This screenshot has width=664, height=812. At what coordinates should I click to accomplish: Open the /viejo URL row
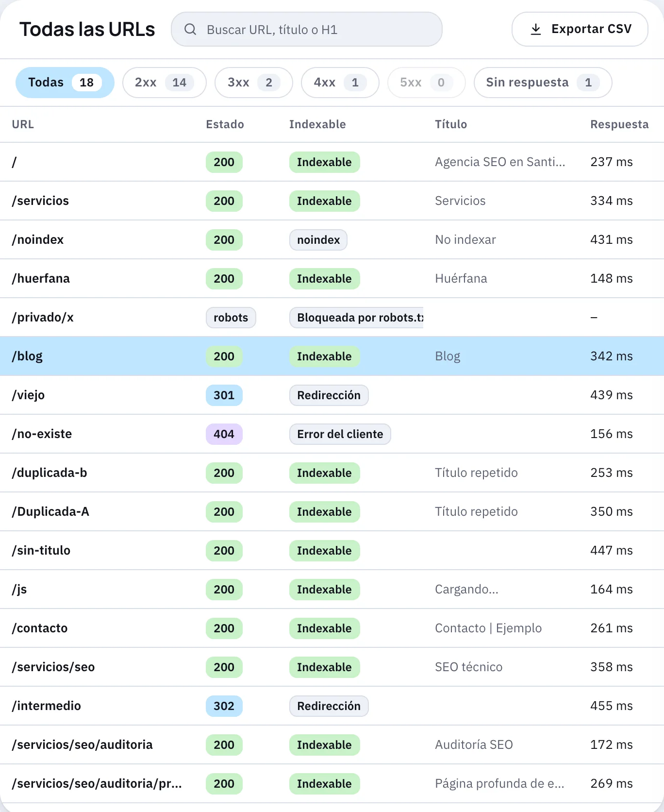point(332,395)
